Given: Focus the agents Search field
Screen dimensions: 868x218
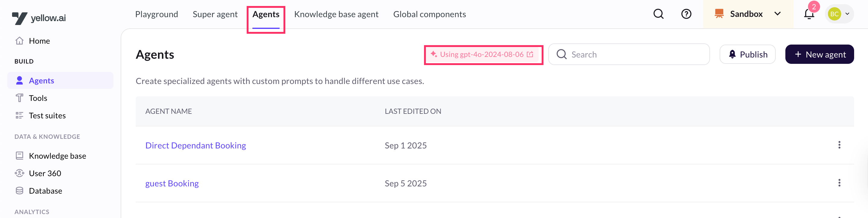Looking at the screenshot, I should (x=629, y=54).
